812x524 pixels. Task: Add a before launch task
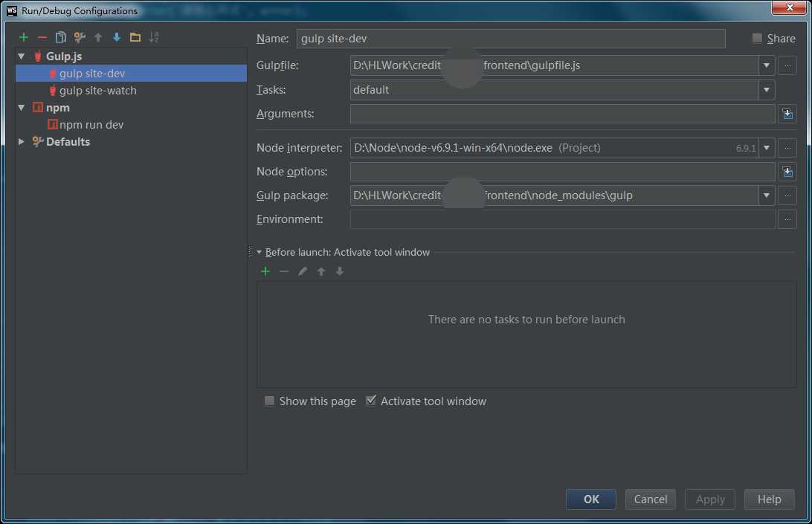(x=265, y=271)
